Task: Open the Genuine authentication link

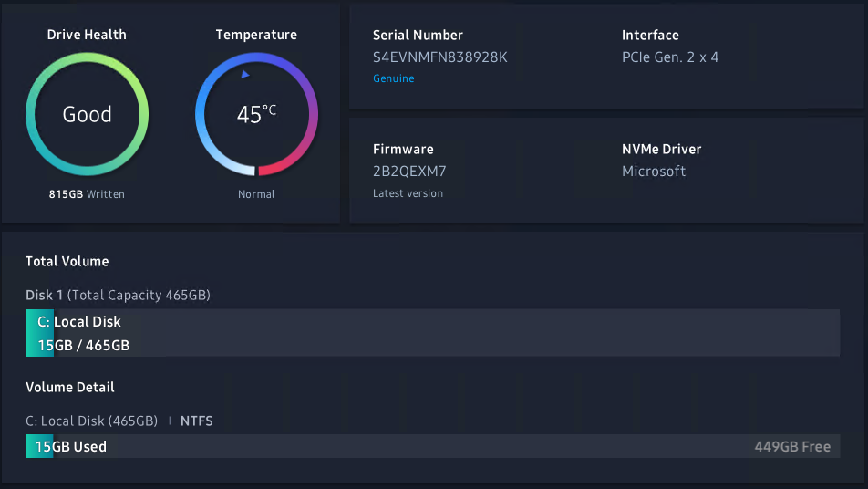Action: point(394,78)
